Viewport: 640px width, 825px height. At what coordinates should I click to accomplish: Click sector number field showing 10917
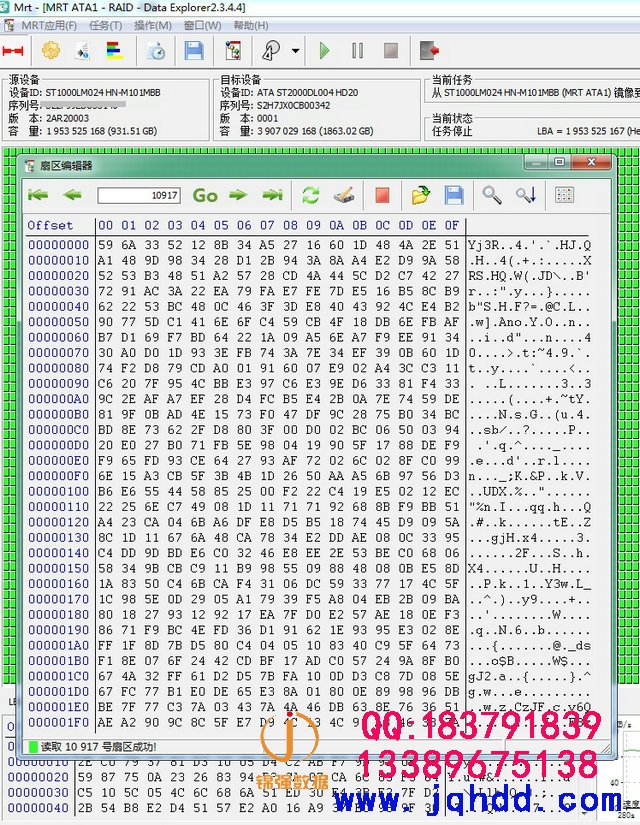click(139, 195)
